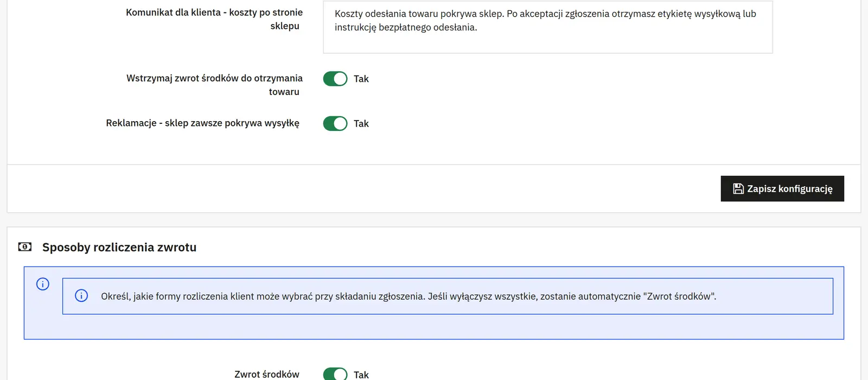Save settings with Zapisz konfigurację button
The height and width of the screenshot is (380, 868).
782,188
